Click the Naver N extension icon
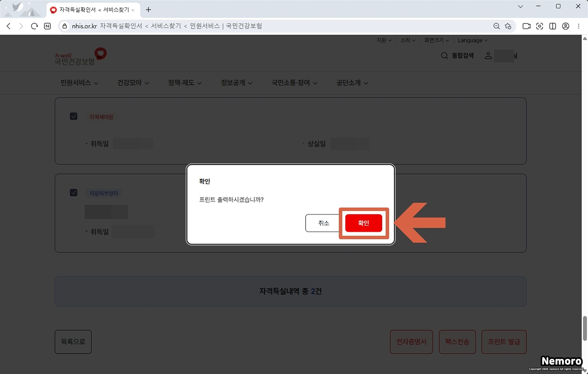 (47, 26)
